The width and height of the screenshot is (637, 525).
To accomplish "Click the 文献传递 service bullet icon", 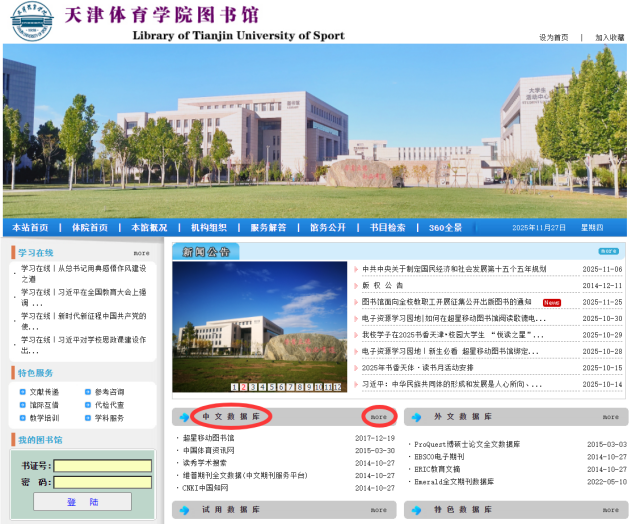I will 23,392.
